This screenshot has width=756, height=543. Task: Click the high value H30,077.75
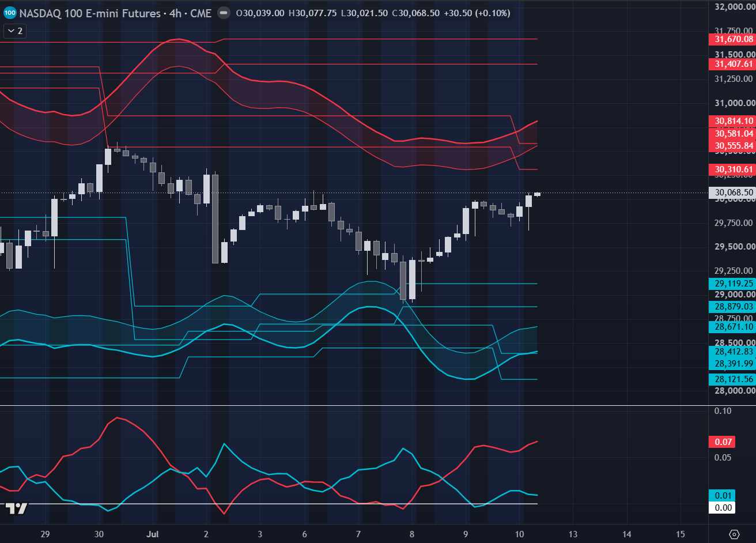312,13
